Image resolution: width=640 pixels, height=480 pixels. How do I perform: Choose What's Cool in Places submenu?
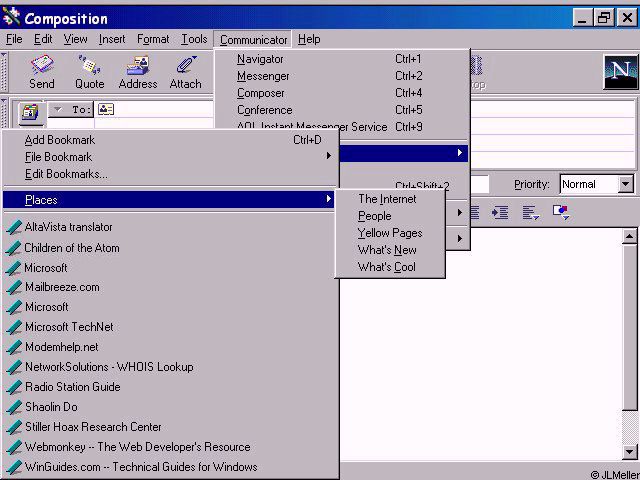click(390, 267)
